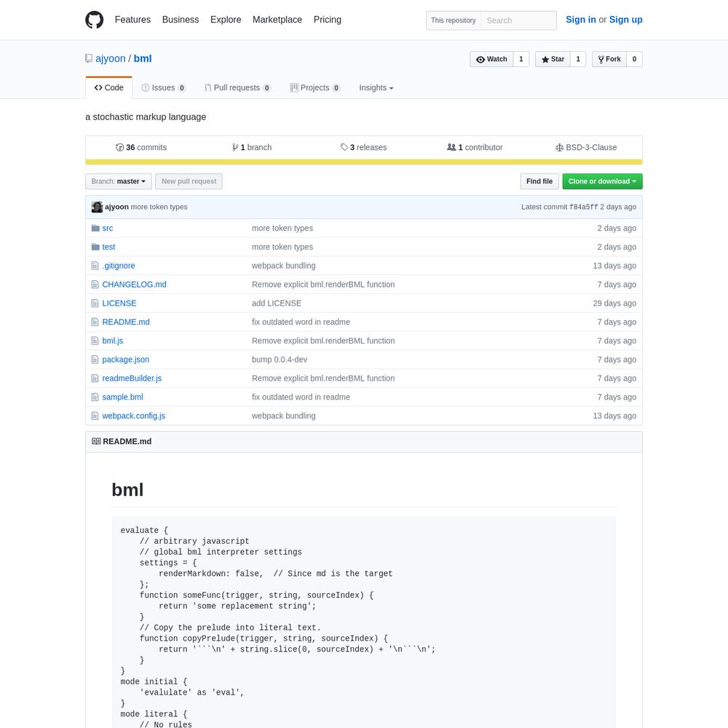Image resolution: width=728 pixels, height=728 pixels.
Task: Click ajyoon's avatar in latest commit row
Action: (x=97, y=207)
